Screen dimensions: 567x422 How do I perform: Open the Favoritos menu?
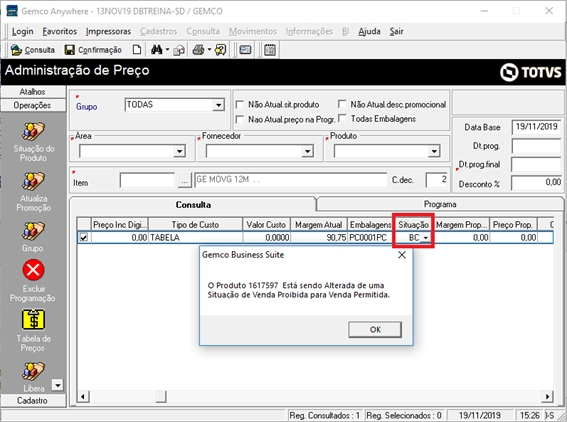pos(60,31)
